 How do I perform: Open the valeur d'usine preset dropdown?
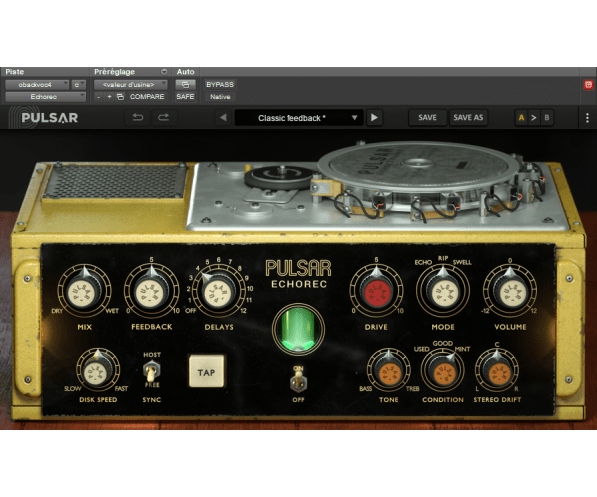pyautogui.click(x=131, y=85)
